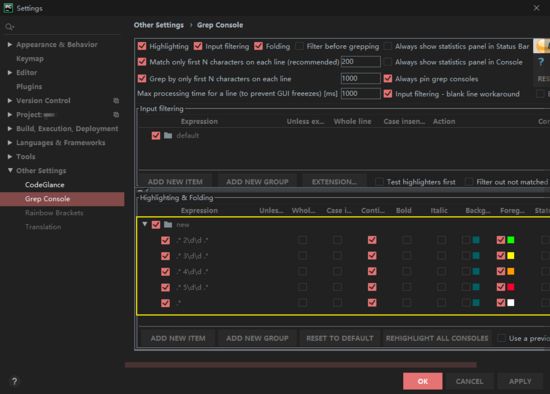This screenshot has width=550, height=394.
Task: Toggle Continue matching for .* 3\d\d .* row
Action: (x=372, y=255)
